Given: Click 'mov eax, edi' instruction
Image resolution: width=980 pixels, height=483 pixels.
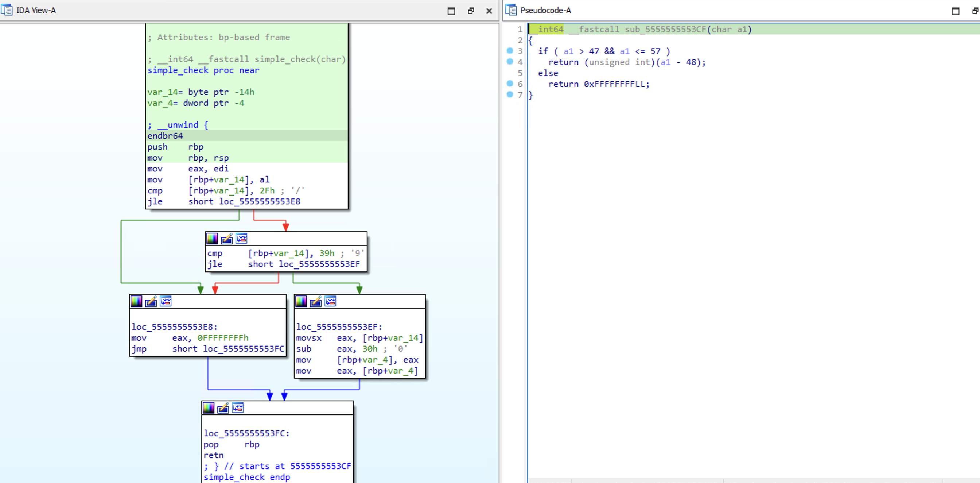Looking at the screenshot, I should tap(188, 169).
